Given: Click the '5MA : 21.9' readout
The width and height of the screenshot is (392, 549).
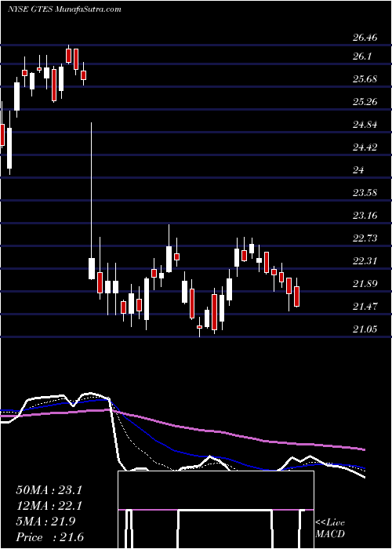Looking at the screenshot, I should (45, 522).
